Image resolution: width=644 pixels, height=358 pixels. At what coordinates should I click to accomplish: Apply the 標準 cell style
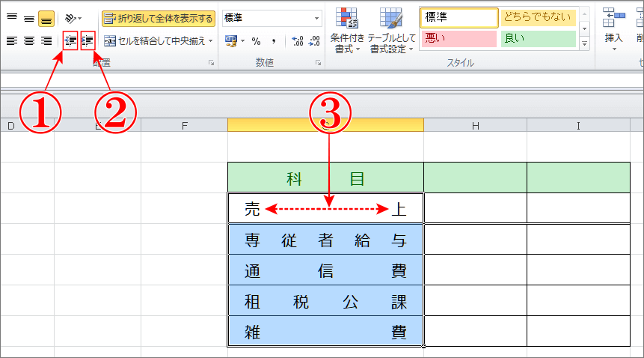coord(459,18)
